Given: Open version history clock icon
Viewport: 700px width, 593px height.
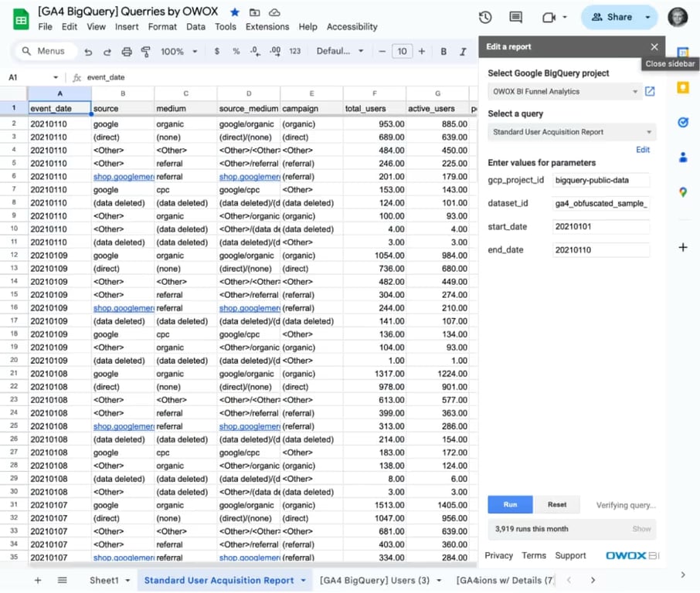Looking at the screenshot, I should click(x=485, y=18).
